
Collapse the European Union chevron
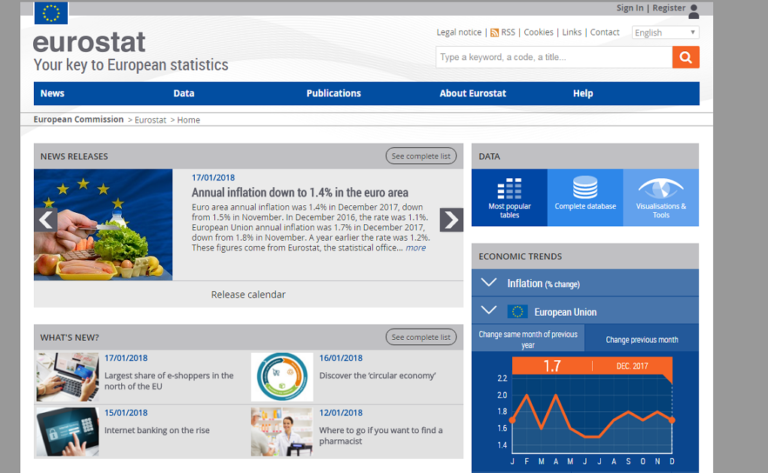click(x=489, y=310)
